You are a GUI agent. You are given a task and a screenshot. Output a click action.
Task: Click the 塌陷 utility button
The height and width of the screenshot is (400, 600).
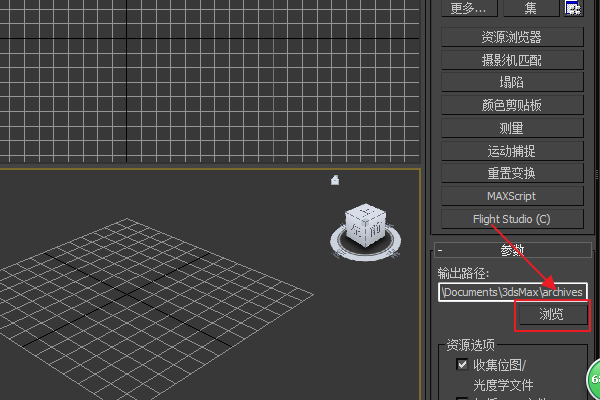[x=512, y=82]
